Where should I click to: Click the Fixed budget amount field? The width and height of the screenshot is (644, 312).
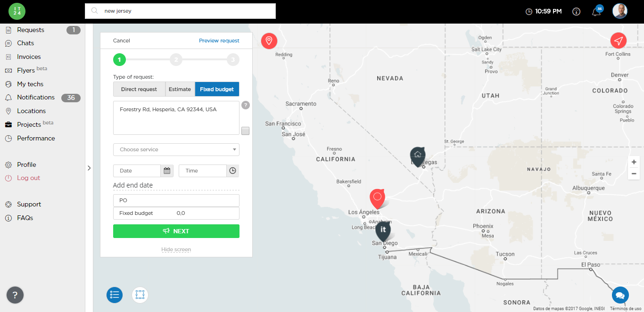point(176,213)
